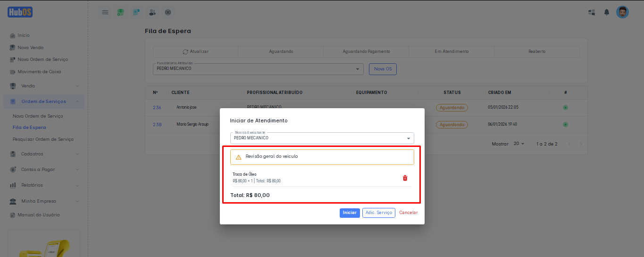Change the Mostrar rows-per-page dropdown
Image resolution: width=644 pixels, height=257 pixels.
point(519,144)
